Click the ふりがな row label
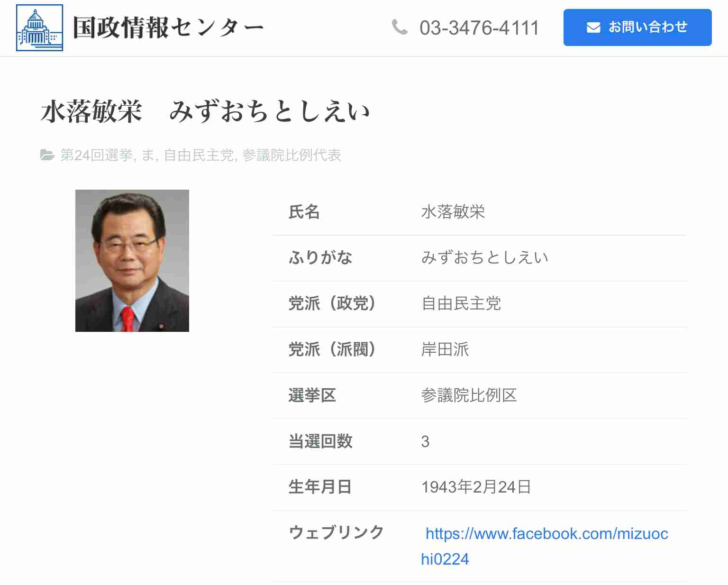Screen dimensions: 728x585 tap(320, 257)
